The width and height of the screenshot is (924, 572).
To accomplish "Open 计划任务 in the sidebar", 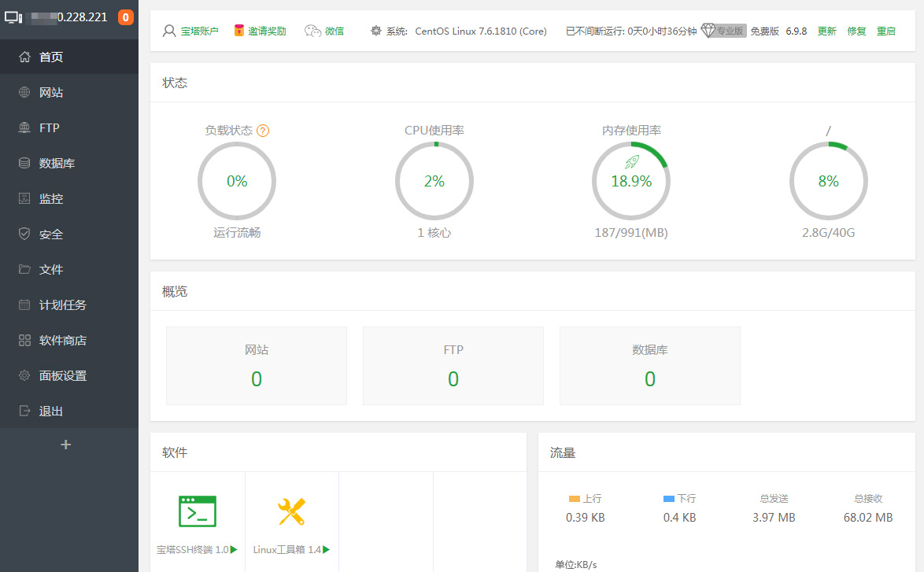I will tap(62, 305).
